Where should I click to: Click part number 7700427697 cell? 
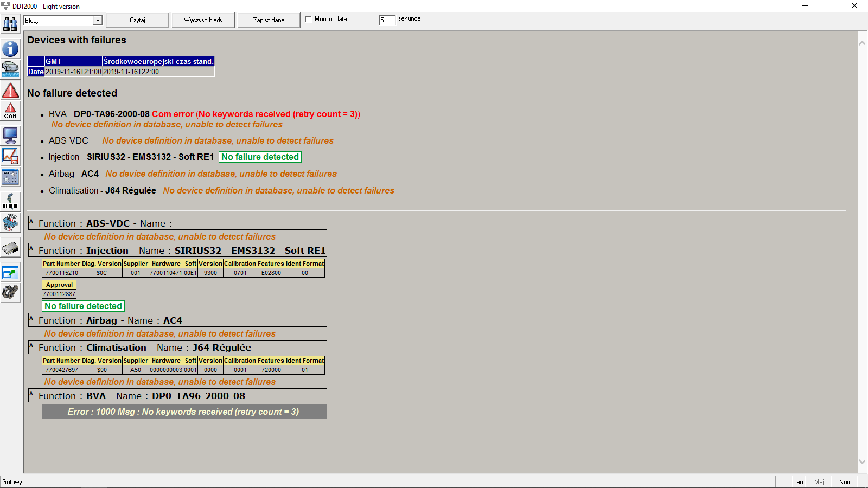[62, 370]
